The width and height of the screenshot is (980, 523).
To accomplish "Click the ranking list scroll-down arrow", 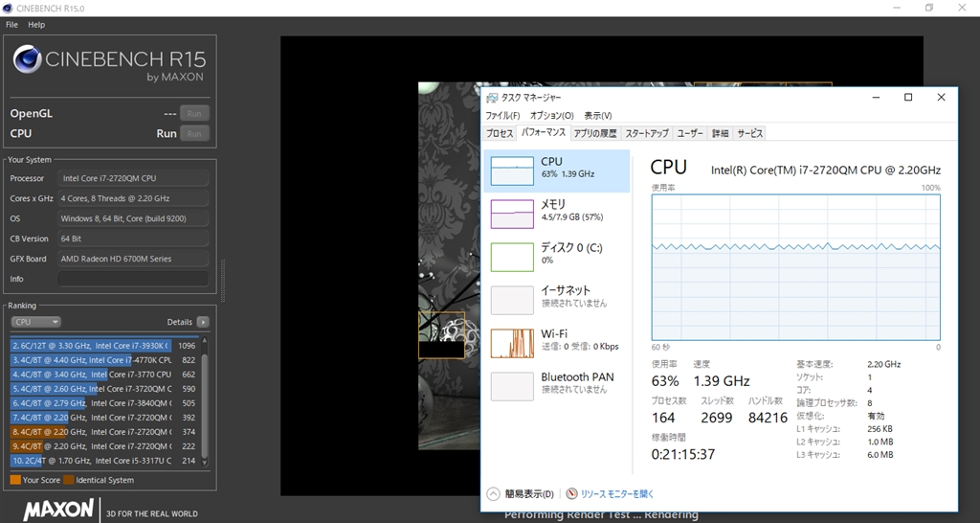I will (x=204, y=463).
